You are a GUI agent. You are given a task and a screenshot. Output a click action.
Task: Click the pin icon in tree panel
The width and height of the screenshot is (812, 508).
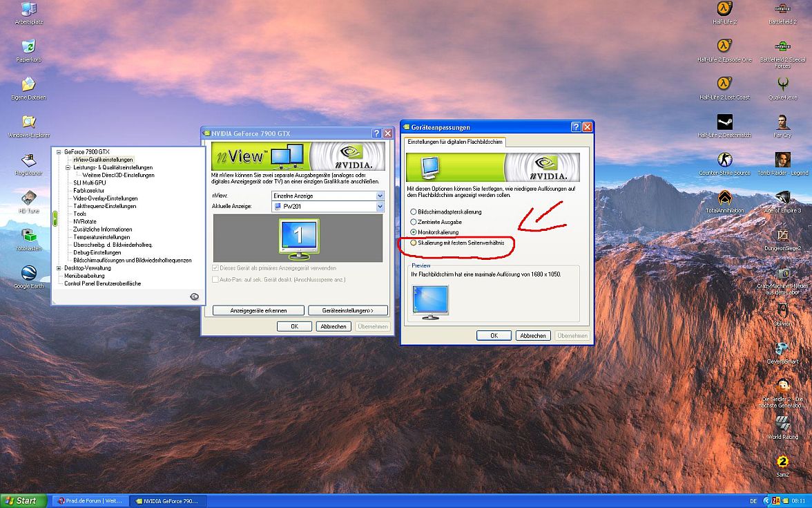pos(194,297)
